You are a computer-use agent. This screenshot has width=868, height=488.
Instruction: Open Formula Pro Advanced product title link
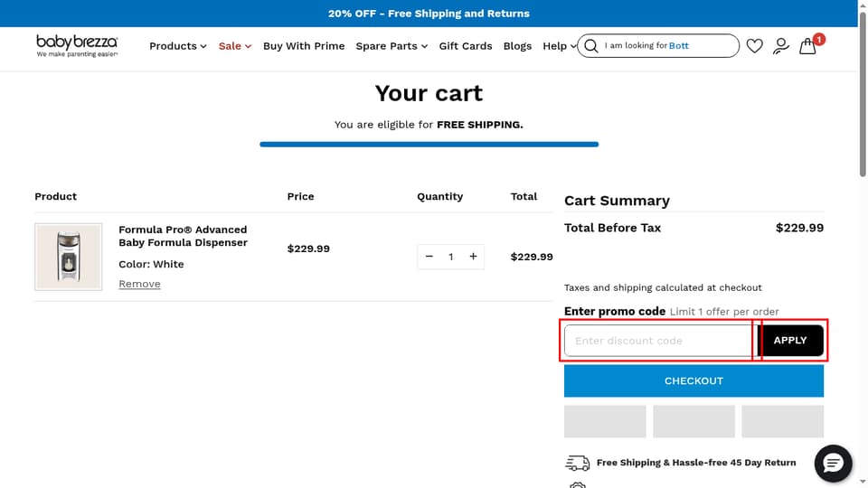coord(183,236)
